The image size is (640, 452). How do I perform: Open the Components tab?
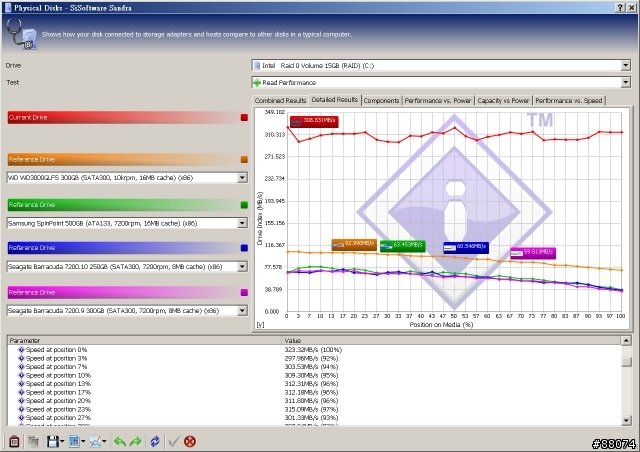point(381,100)
